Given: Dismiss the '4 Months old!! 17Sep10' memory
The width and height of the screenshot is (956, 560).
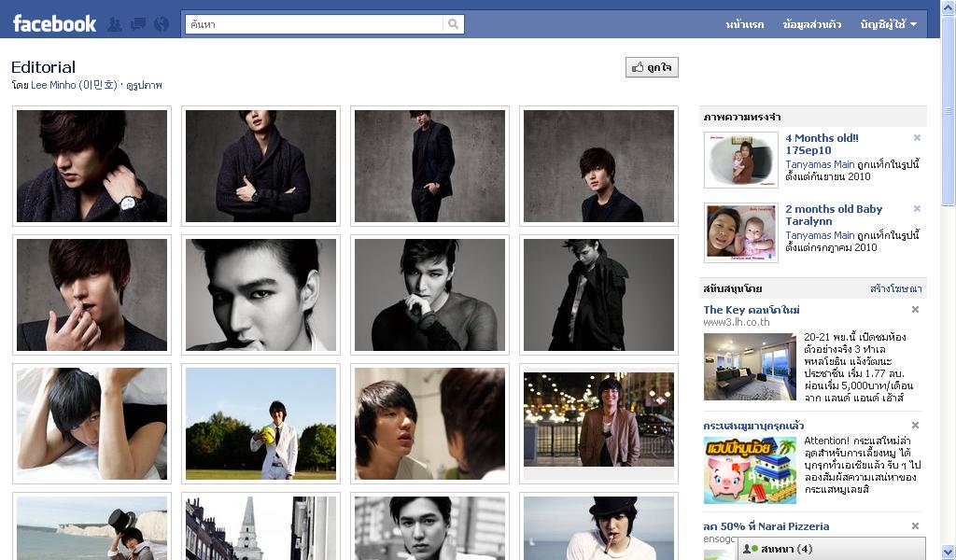Looking at the screenshot, I should pyautogui.click(x=917, y=138).
